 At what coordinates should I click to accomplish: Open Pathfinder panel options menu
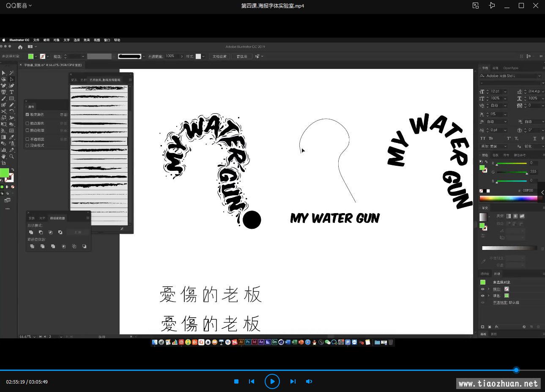(88, 218)
